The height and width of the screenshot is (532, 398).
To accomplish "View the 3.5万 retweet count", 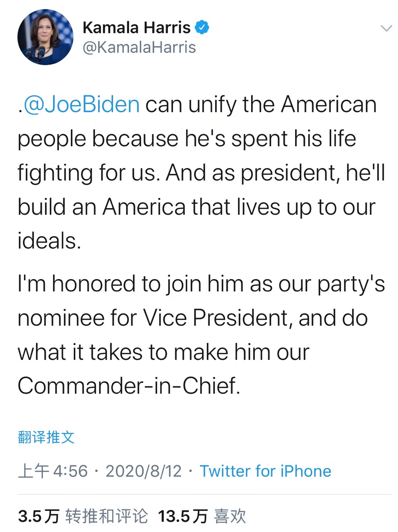I will [38, 516].
